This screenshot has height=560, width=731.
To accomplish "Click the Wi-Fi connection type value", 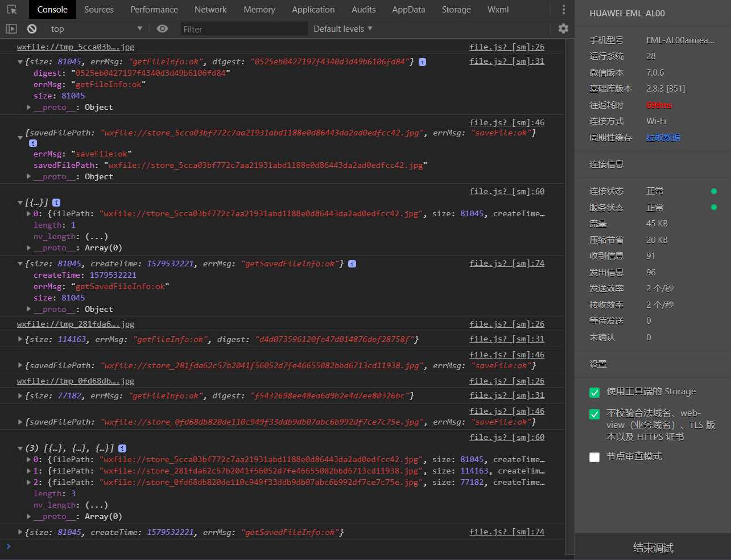I will [x=656, y=121].
